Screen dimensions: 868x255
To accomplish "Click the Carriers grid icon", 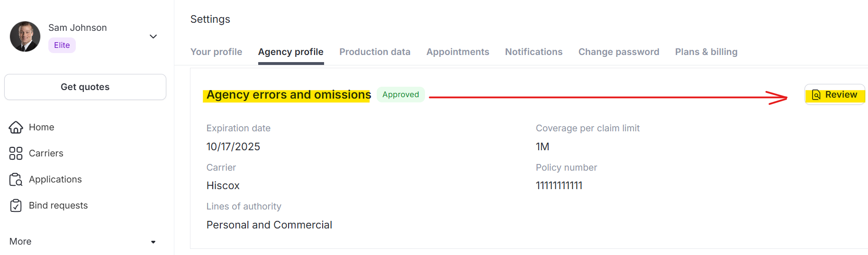I will 16,154.
